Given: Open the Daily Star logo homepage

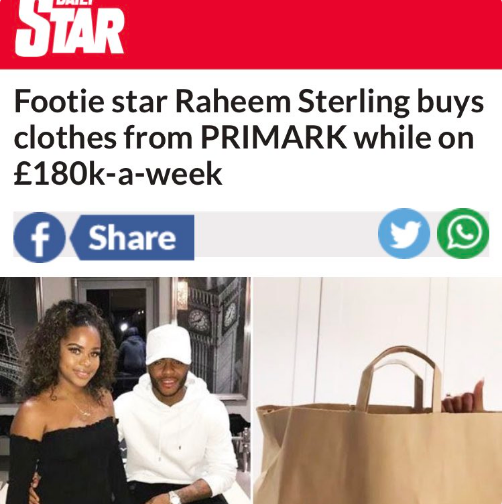Looking at the screenshot, I should point(69,28).
